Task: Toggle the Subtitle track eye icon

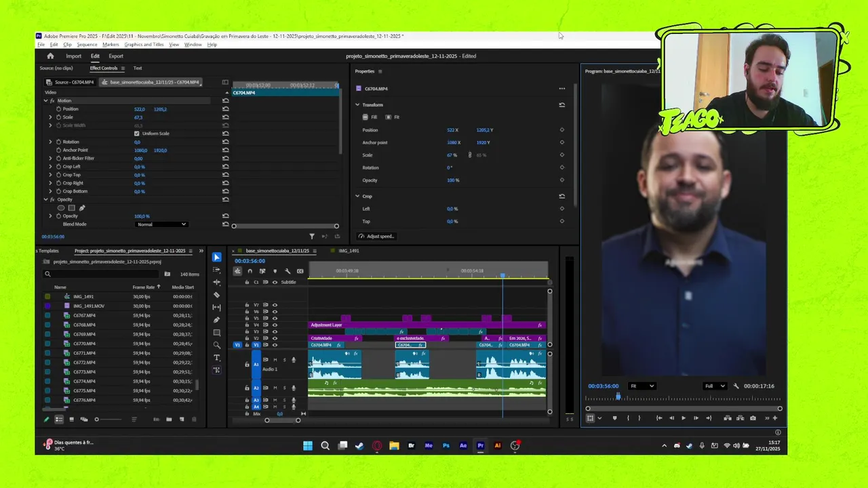Action: tap(275, 282)
